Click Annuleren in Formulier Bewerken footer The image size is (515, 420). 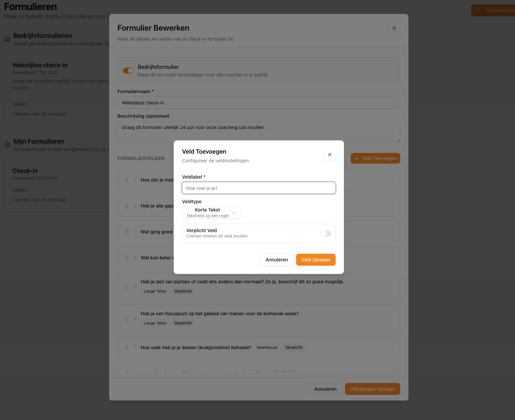(x=325, y=389)
